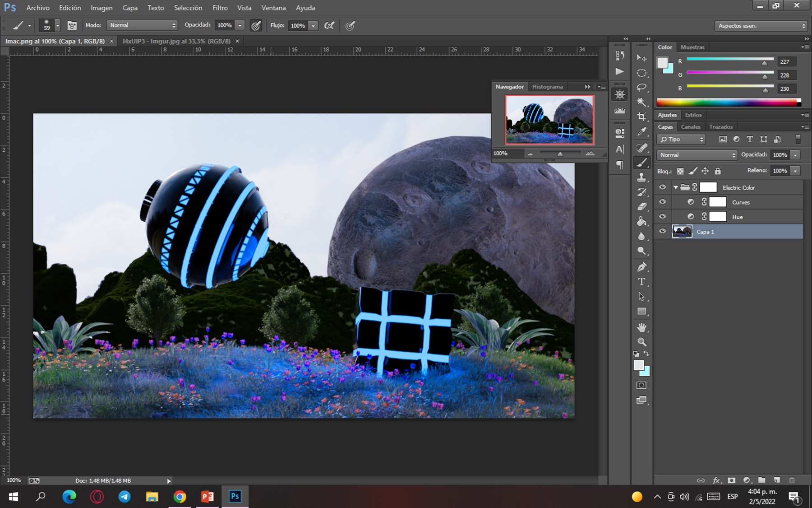Select the Brush tool in toolbox
812x508 pixels.
pyautogui.click(x=641, y=163)
